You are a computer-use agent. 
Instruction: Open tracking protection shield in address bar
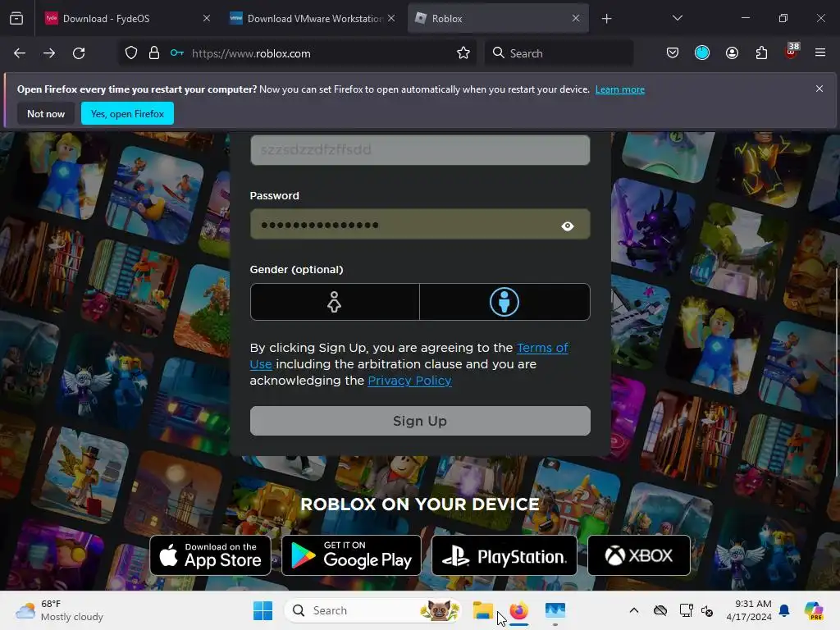coord(131,53)
